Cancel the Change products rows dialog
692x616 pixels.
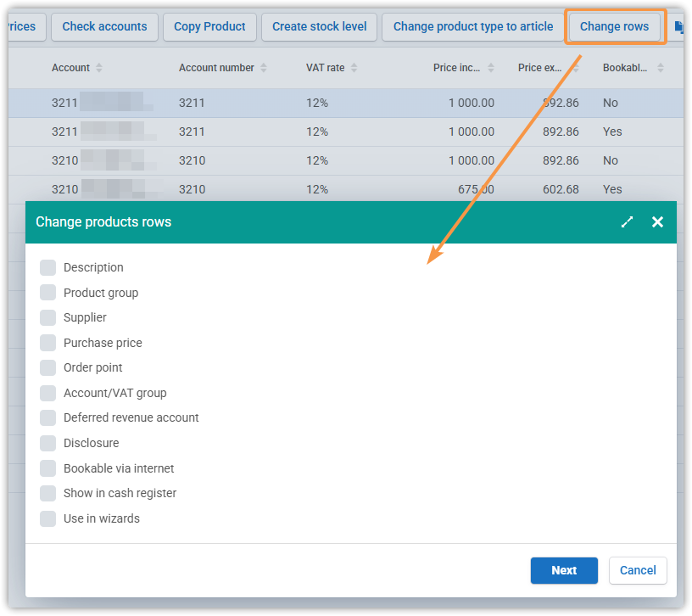coord(638,570)
